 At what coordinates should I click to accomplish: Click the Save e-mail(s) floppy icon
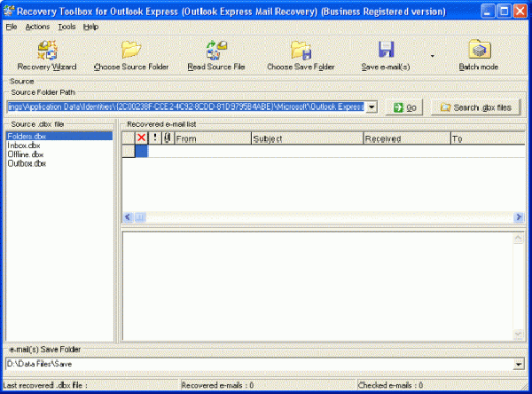pyautogui.click(x=387, y=51)
